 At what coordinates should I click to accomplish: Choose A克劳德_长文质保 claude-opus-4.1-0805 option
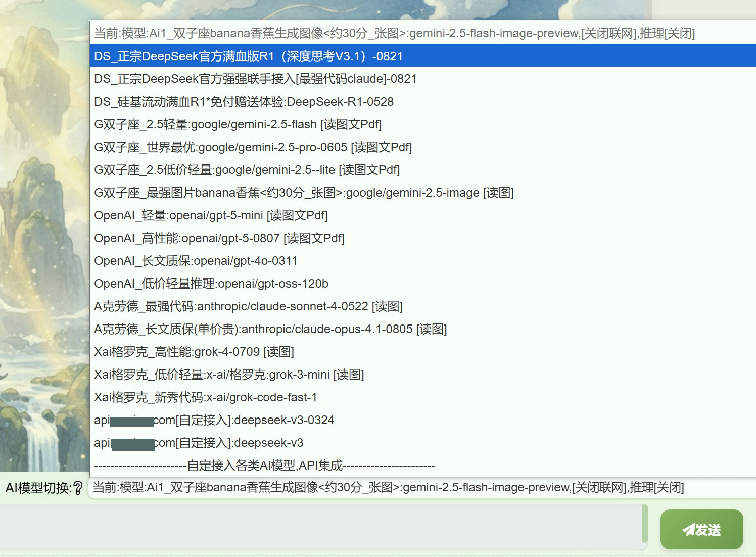[x=423, y=329]
